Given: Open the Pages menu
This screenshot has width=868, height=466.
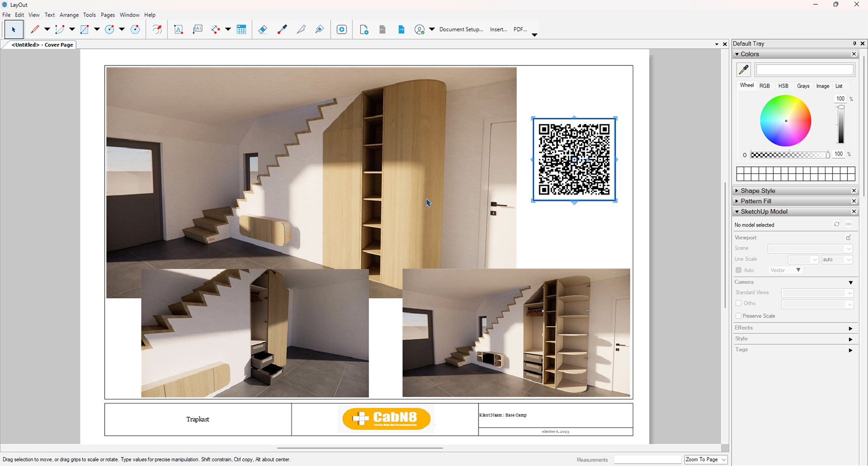Looking at the screenshot, I should (x=108, y=14).
